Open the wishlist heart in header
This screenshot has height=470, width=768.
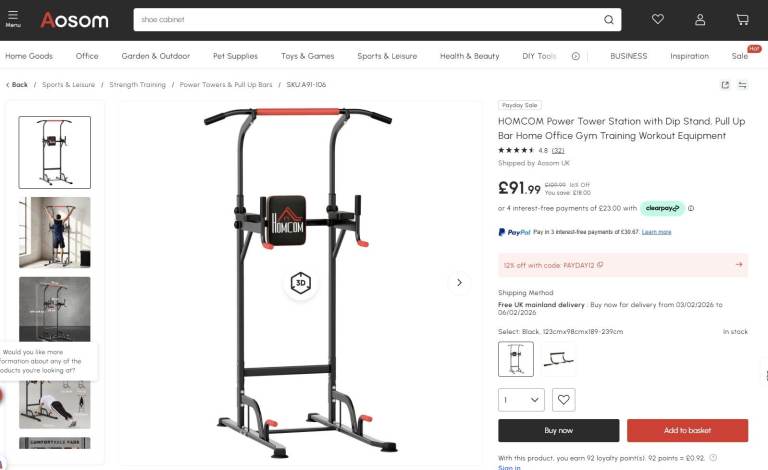[x=657, y=19]
